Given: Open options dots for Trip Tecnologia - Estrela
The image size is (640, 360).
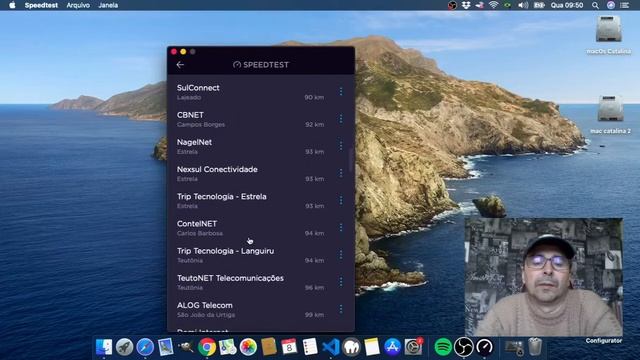Looking at the screenshot, I should coord(341,200).
